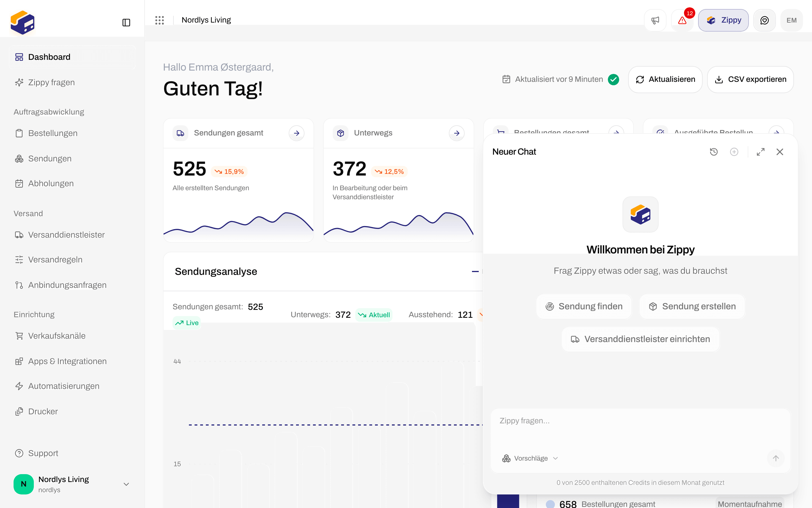The height and width of the screenshot is (508, 812).
Task: Expand the Nordlys Living account switcher
Action: (x=72, y=484)
